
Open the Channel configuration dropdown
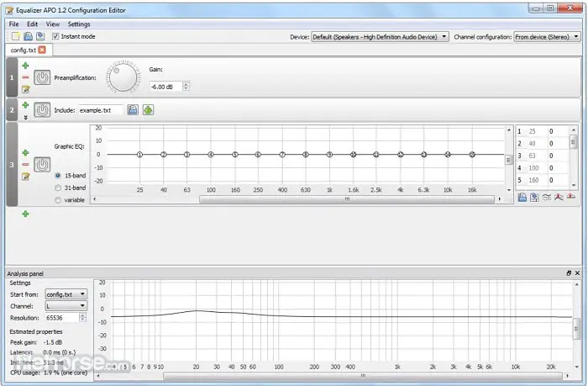click(547, 37)
